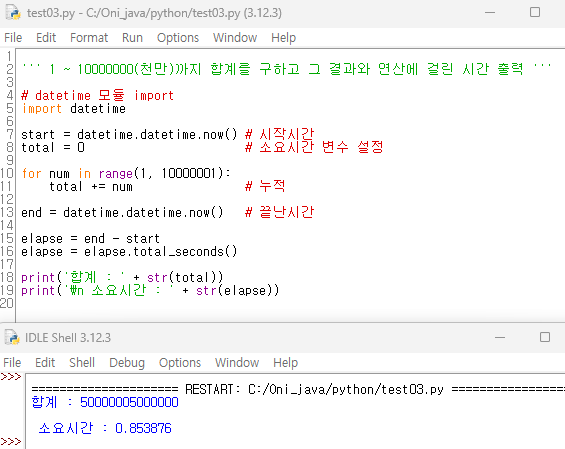Click the Python icon in IDLE Shell title bar
565x449 pixels.
[12, 337]
